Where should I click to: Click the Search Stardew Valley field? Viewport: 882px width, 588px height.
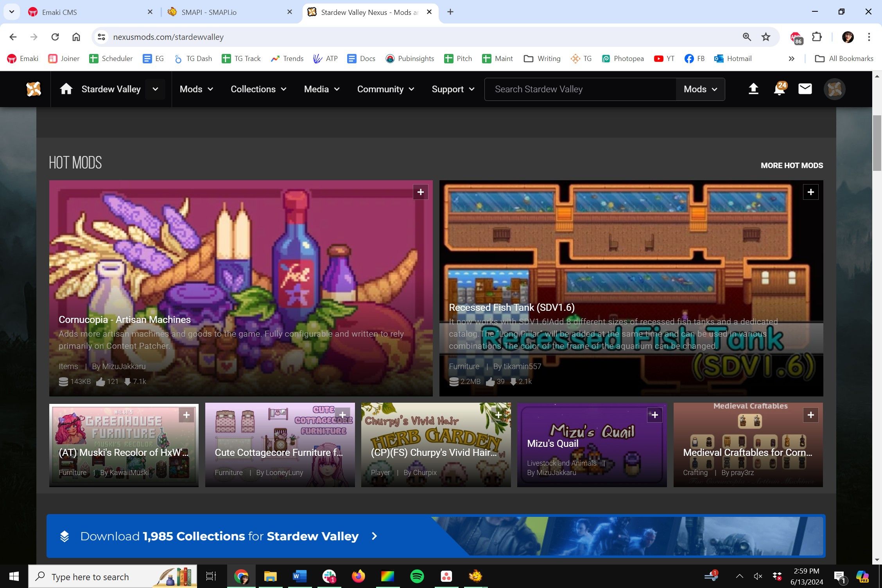coord(580,89)
